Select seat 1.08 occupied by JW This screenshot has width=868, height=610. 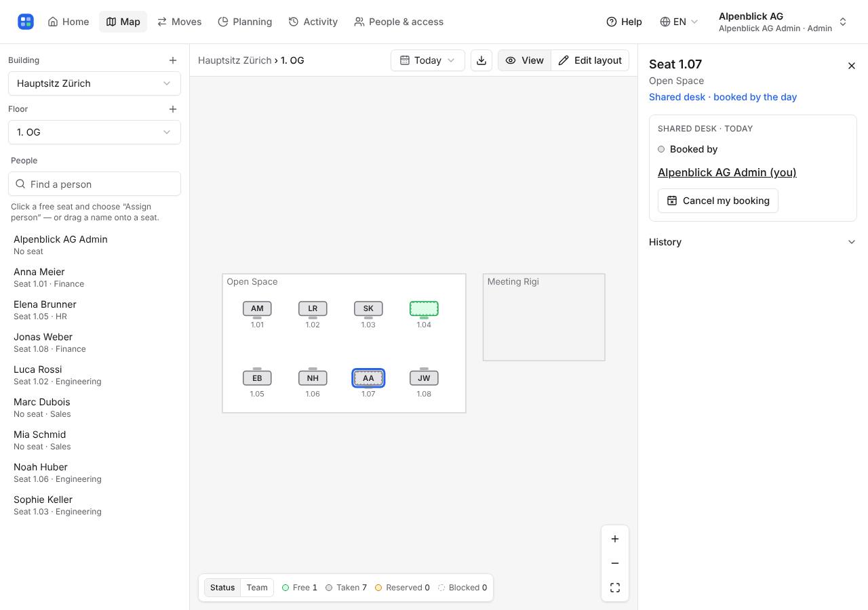pyautogui.click(x=424, y=378)
